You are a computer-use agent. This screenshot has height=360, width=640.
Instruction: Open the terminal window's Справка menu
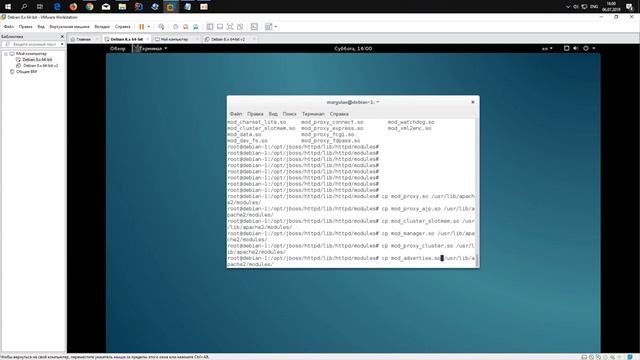tap(339, 114)
